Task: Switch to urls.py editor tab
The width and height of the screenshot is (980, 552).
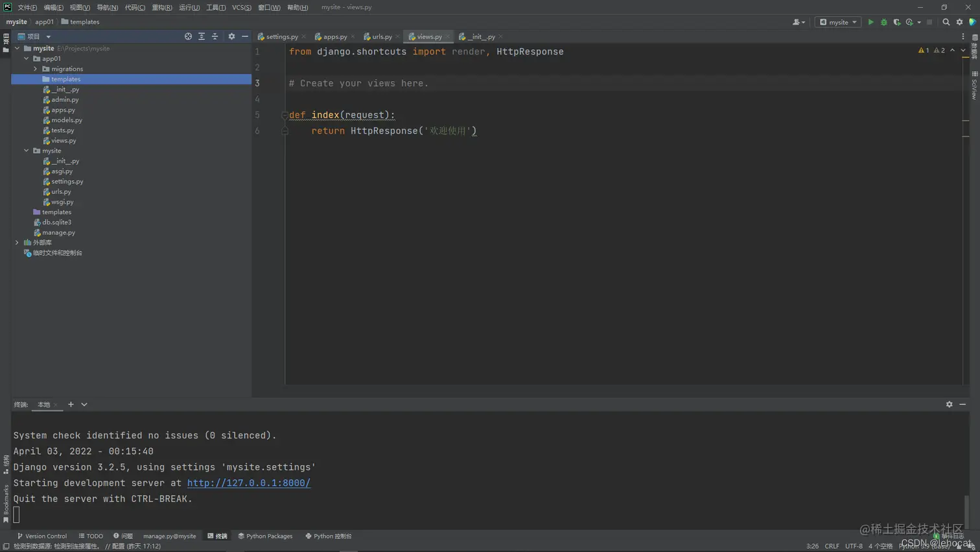Action: pos(382,36)
